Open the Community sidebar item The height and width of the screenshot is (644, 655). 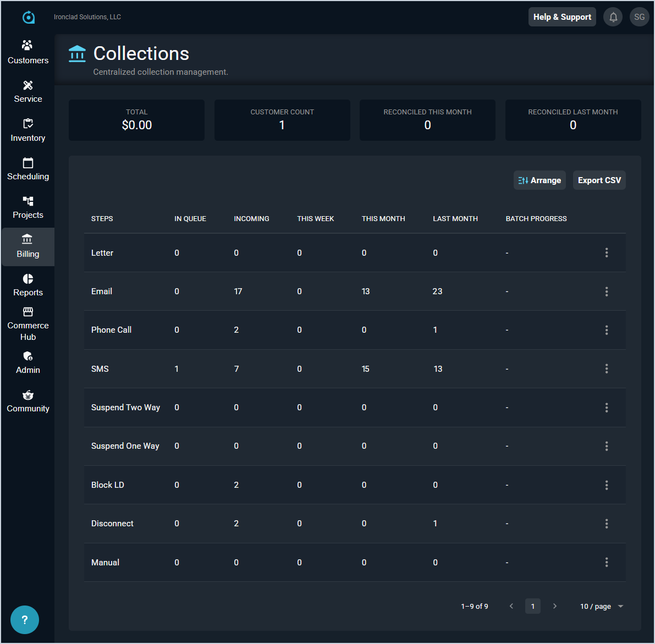point(28,401)
